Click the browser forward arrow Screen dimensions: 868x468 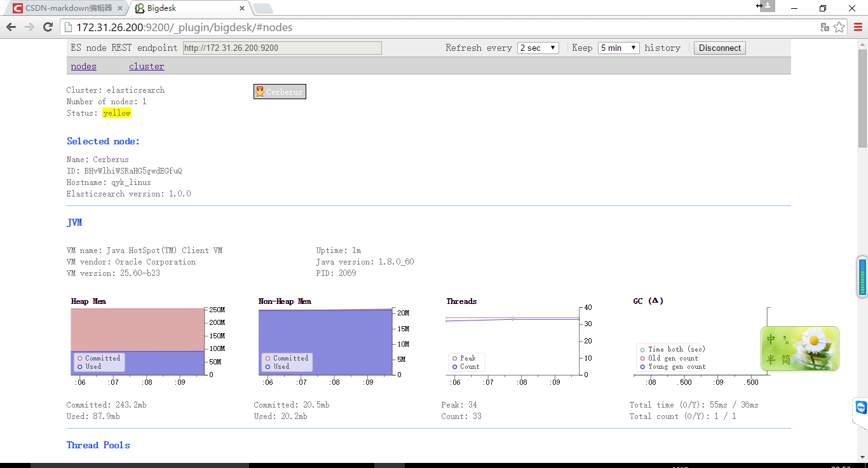click(29, 27)
